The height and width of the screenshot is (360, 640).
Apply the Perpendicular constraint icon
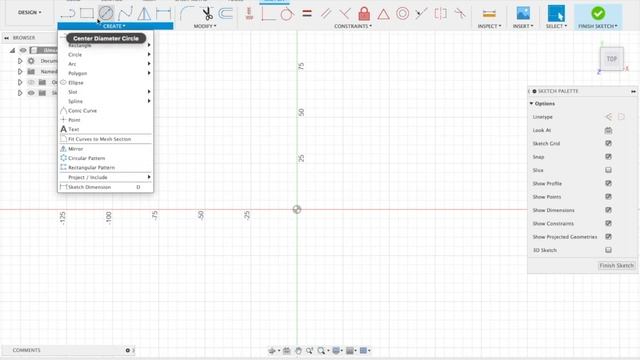tap(345, 13)
